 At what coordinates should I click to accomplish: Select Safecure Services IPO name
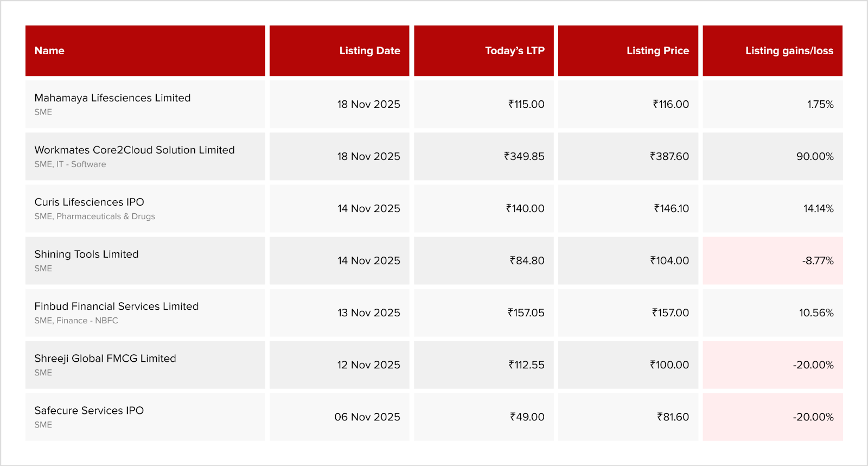(89, 411)
